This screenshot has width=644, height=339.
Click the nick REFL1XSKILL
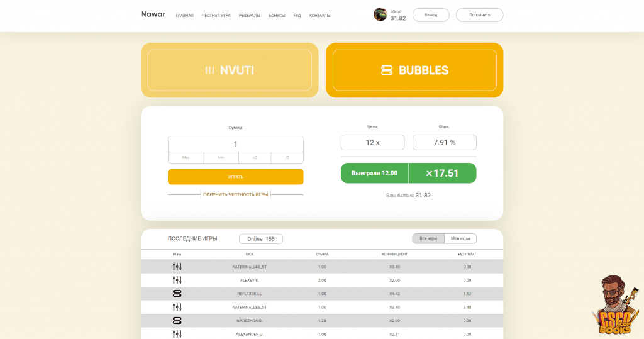[x=250, y=294]
